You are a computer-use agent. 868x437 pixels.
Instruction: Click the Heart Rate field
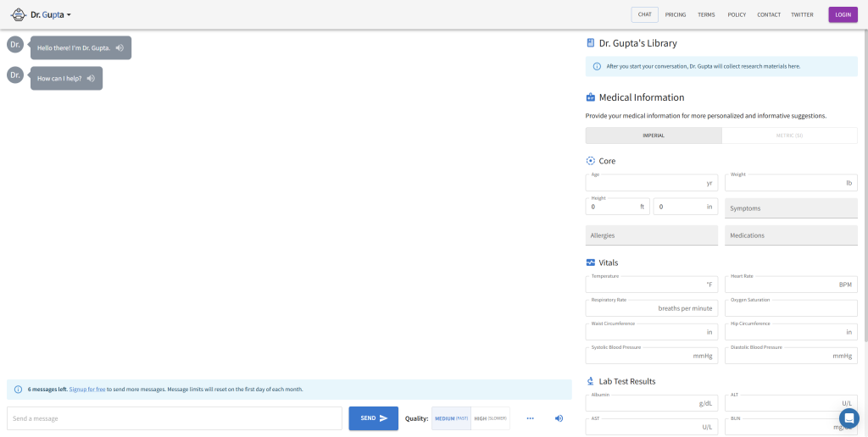tap(791, 285)
